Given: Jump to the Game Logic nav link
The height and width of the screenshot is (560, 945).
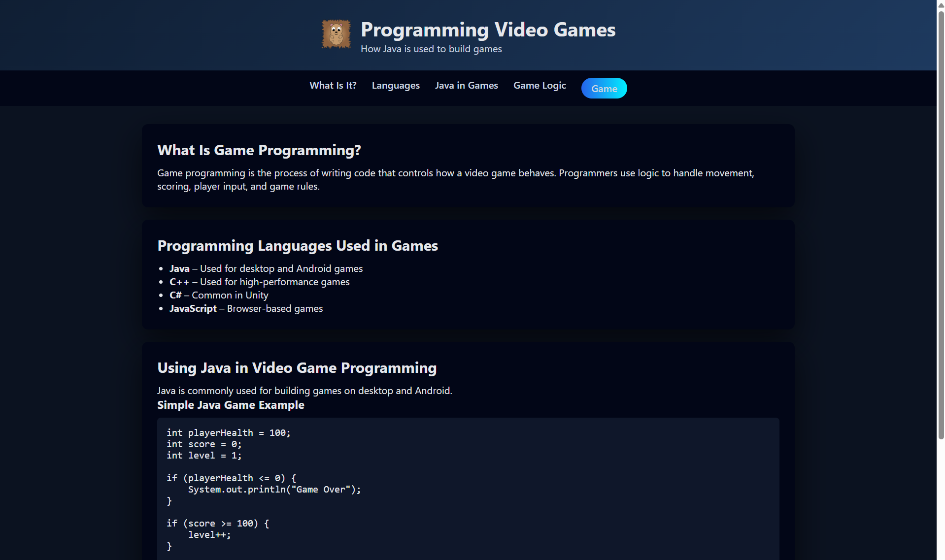Looking at the screenshot, I should (540, 86).
